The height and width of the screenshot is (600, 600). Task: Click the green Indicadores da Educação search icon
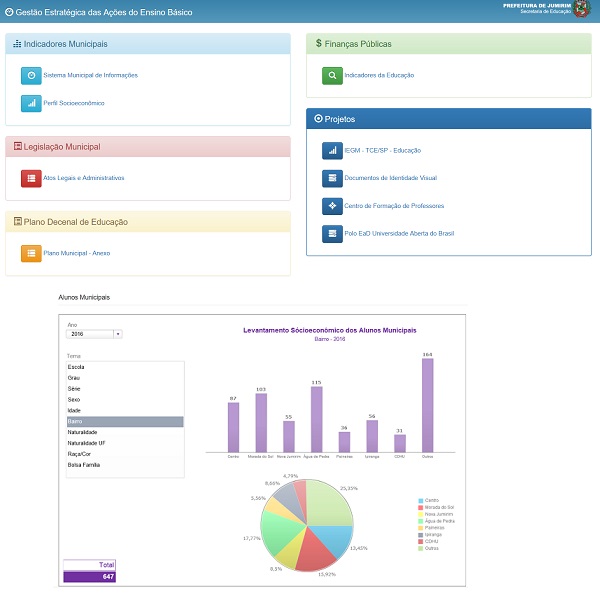click(x=332, y=75)
